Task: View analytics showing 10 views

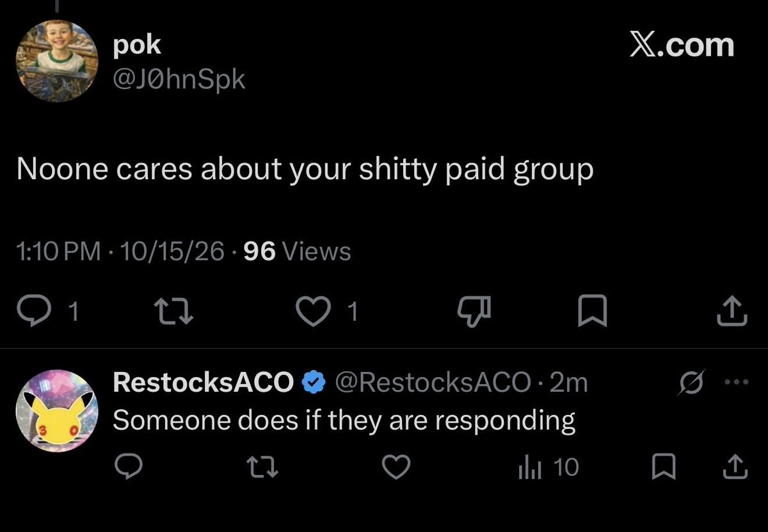Action: tap(547, 468)
